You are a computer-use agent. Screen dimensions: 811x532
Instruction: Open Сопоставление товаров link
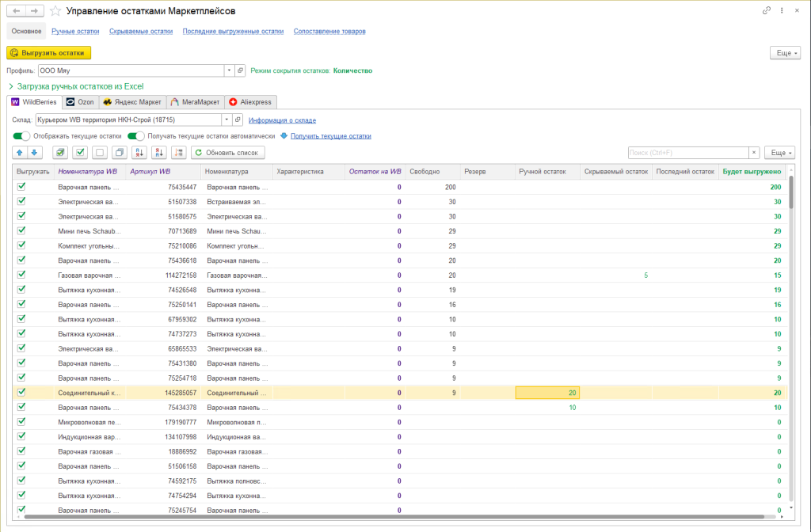(329, 31)
